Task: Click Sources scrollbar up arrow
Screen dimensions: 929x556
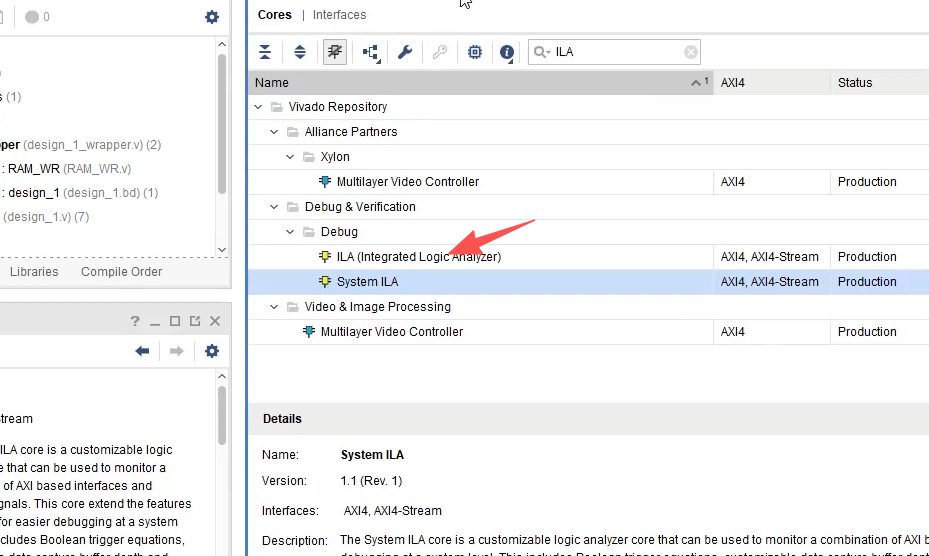Action: click(x=222, y=44)
